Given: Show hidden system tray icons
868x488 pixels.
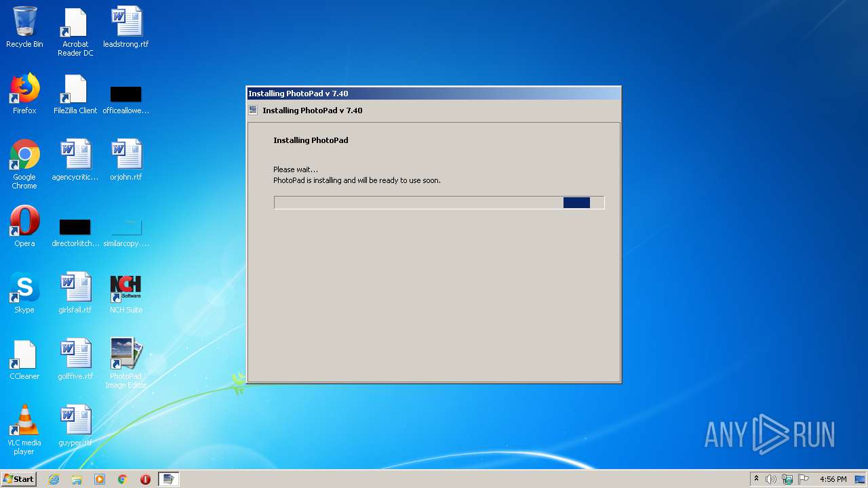Looking at the screenshot, I should 756,479.
